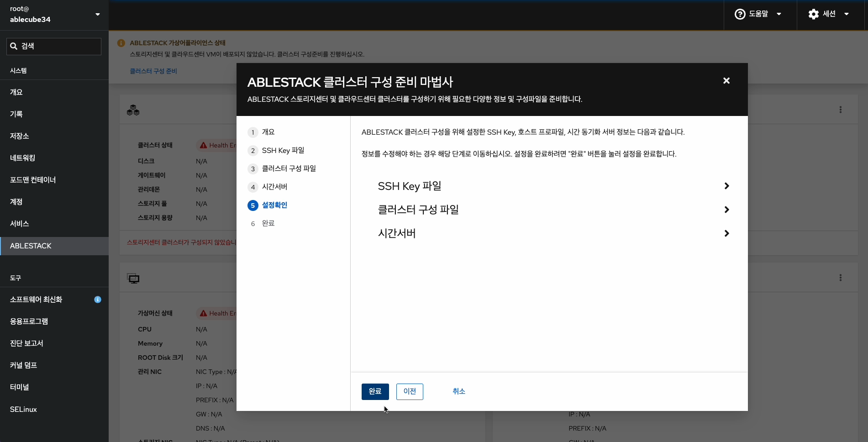Open 응용프로그램 in the sidebar
Viewport: 868px width, 442px height.
54,321
